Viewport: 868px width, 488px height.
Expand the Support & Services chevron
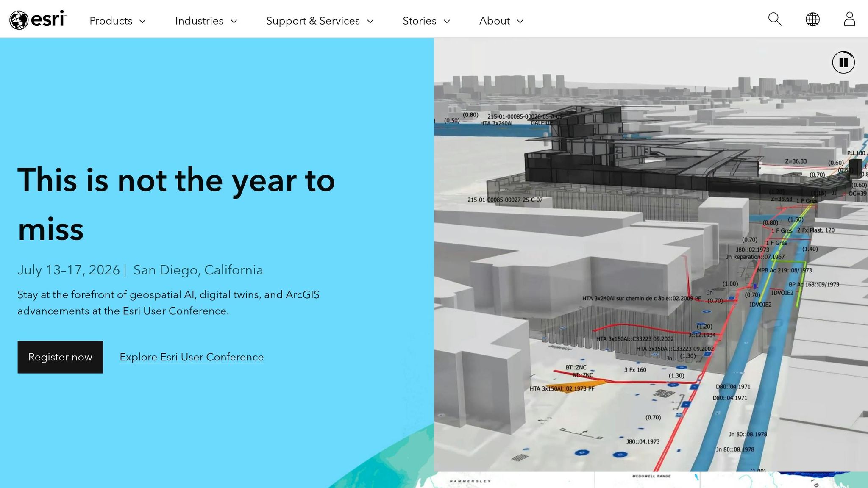(370, 21)
